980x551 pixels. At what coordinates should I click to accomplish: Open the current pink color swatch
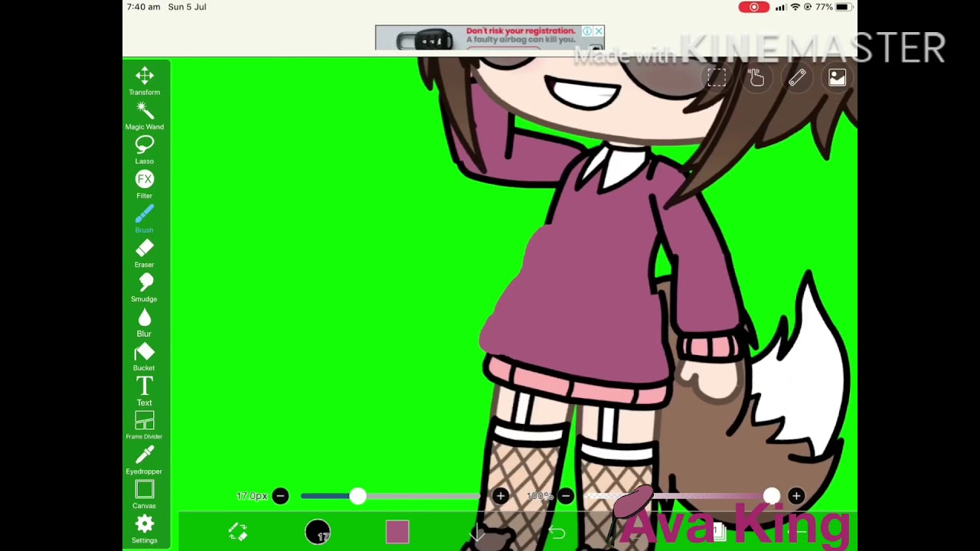tap(397, 532)
